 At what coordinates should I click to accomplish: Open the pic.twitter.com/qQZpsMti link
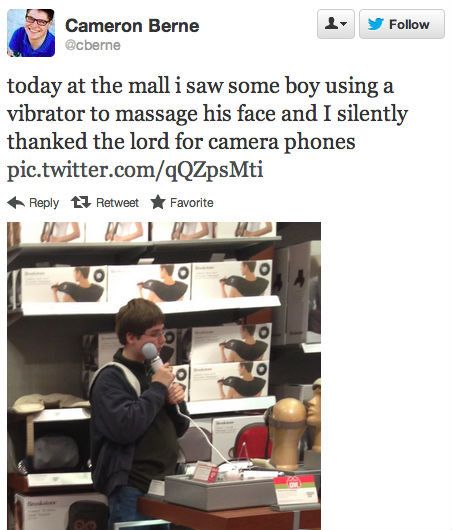point(135,169)
